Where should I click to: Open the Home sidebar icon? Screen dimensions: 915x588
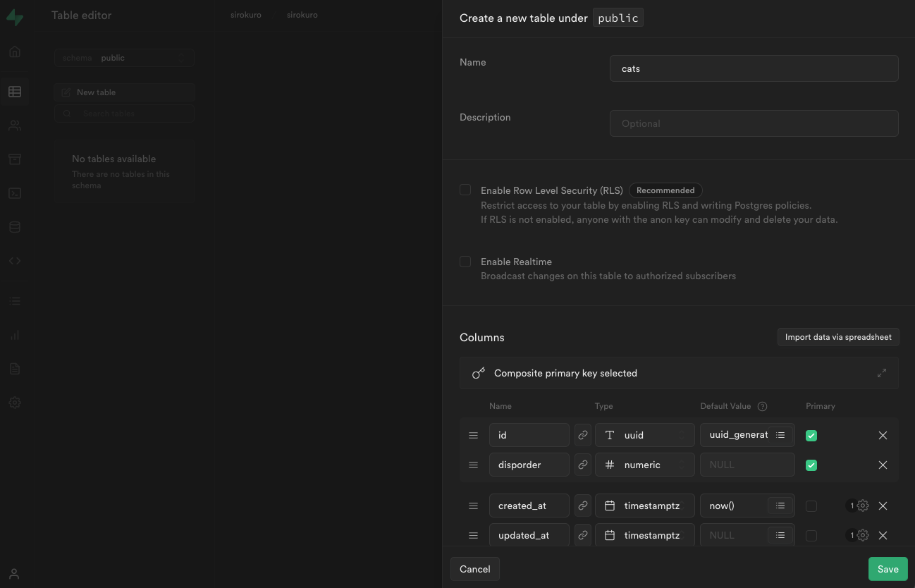15,51
